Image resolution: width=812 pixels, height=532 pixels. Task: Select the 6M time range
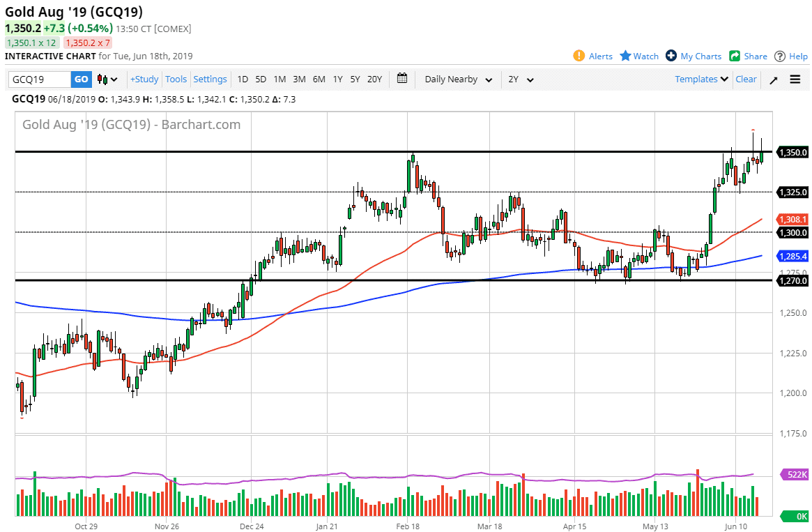click(319, 79)
